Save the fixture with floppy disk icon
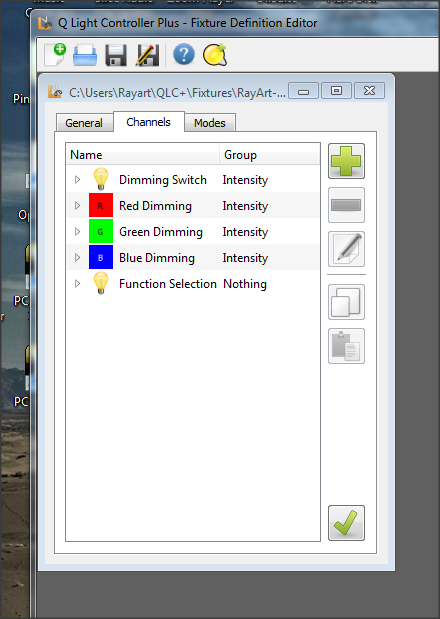Screen dimensions: 440x619 [116, 55]
